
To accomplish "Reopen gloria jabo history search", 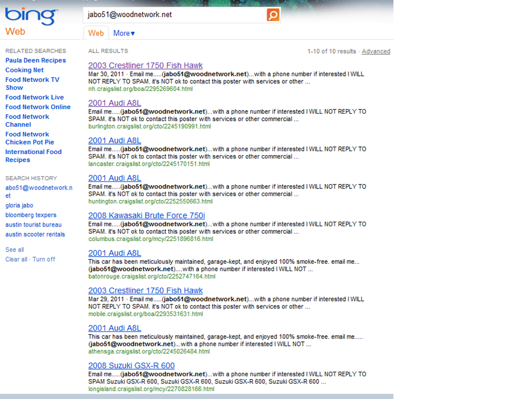I will pos(19,205).
